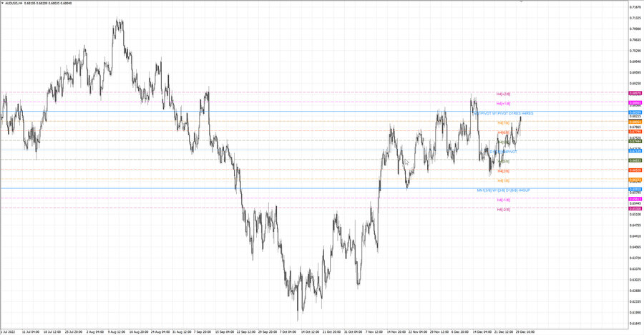The image size is (644, 335).
Task: Click the 0.71325 price scale value
Action: pos(635,18)
